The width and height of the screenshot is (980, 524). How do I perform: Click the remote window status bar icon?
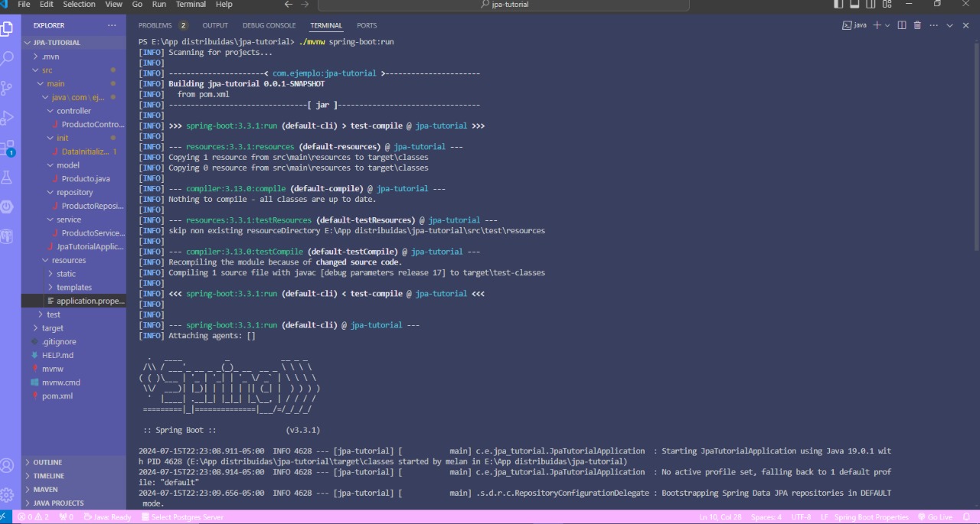(6, 517)
